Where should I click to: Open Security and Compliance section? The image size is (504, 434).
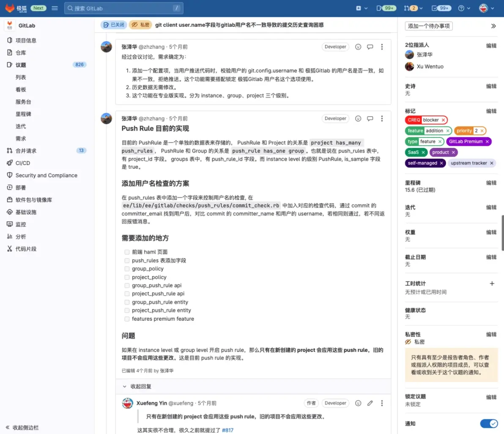coord(47,175)
